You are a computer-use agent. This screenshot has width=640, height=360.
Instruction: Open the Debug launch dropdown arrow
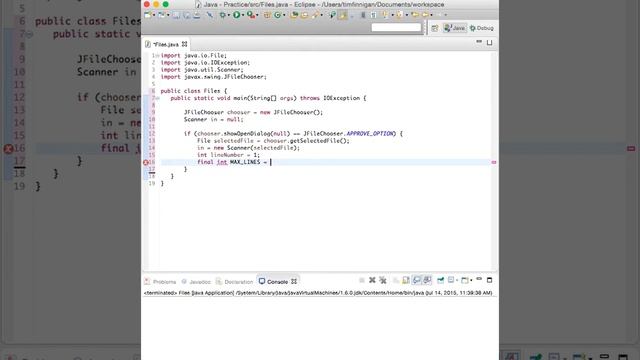tap(229, 15)
